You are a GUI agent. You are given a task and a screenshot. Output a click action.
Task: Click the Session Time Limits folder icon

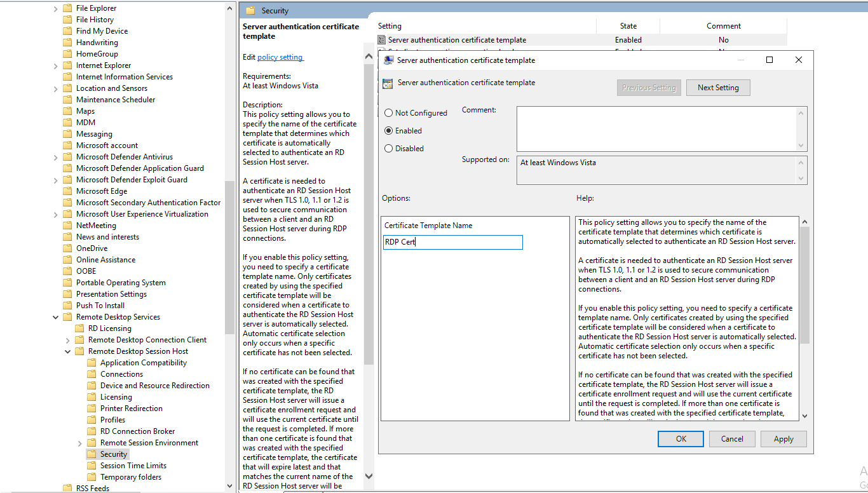91,465
